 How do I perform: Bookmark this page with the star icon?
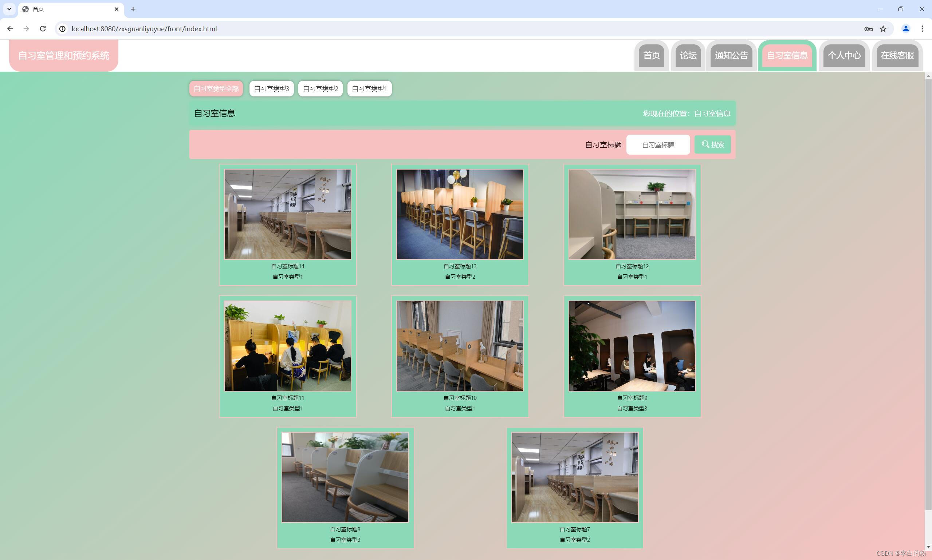point(883,29)
